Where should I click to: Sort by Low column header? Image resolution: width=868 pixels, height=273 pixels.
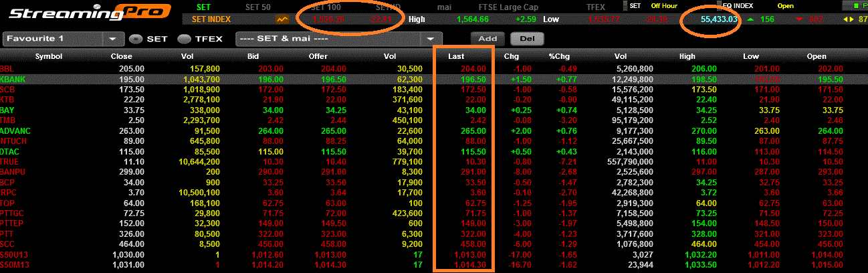(751, 57)
